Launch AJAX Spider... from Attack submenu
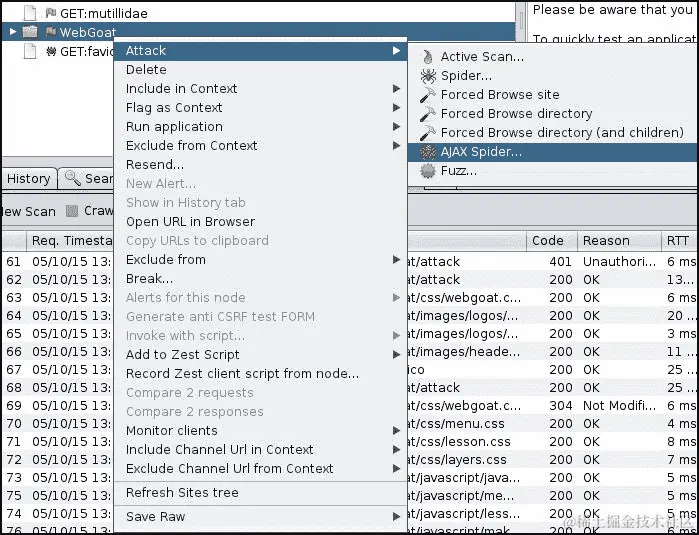The width and height of the screenshot is (699, 535). pos(553,152)
